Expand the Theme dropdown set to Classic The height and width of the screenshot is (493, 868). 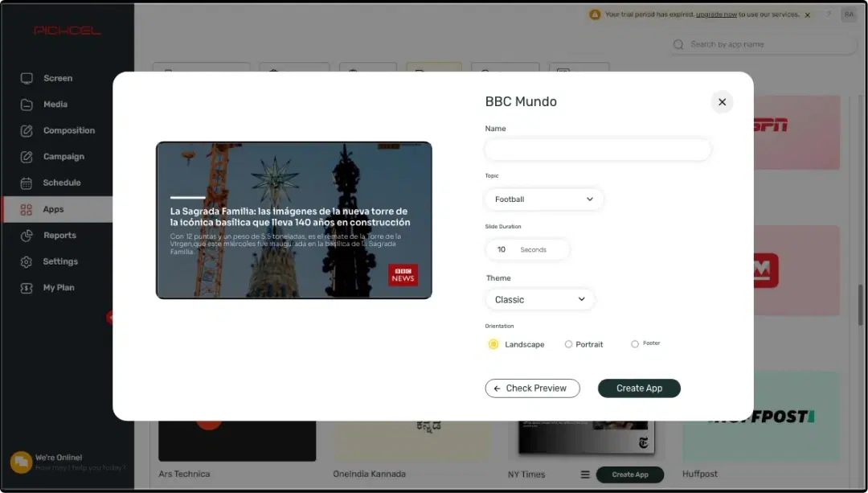point(539,299)
